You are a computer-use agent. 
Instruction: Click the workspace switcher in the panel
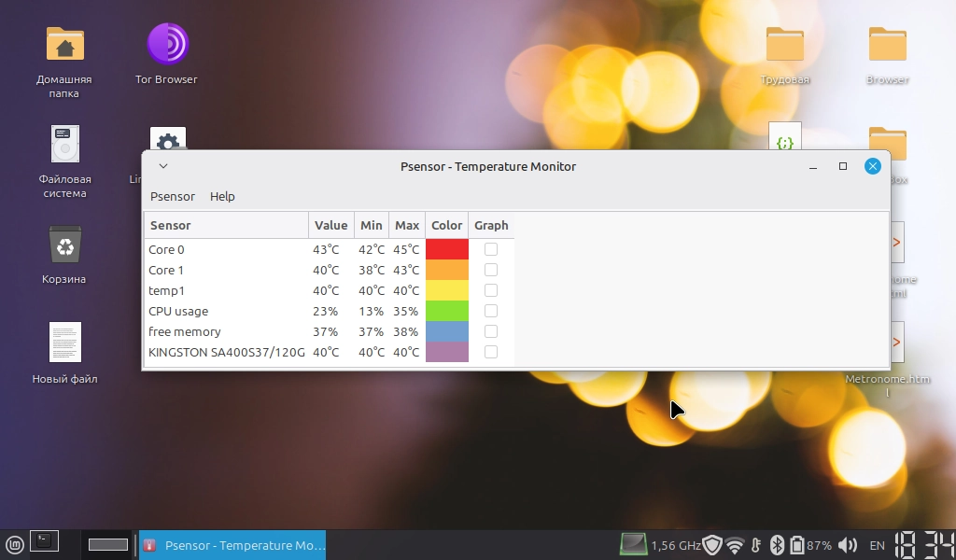click(x=108, y=544)
